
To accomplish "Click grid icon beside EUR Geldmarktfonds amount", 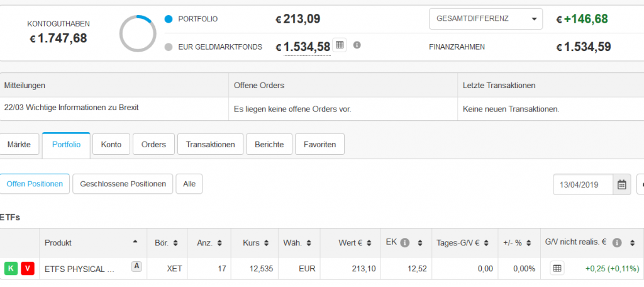I will (340, 45).
